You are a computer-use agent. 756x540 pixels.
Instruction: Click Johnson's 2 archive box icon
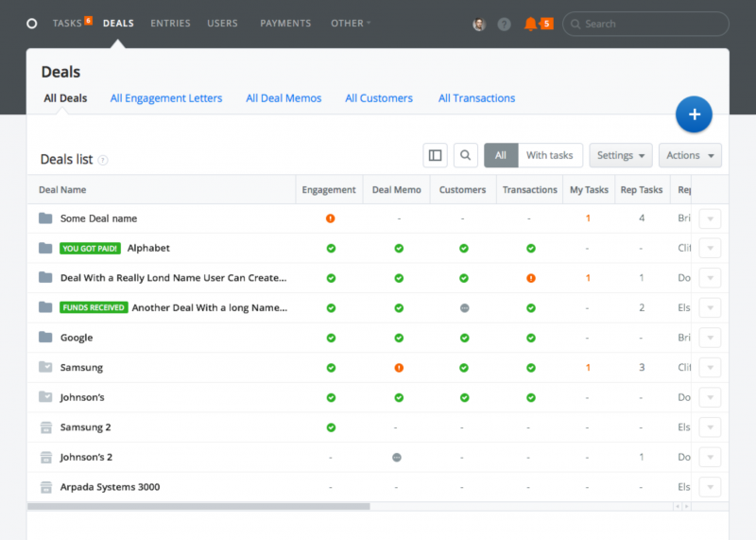coord(45,457)
